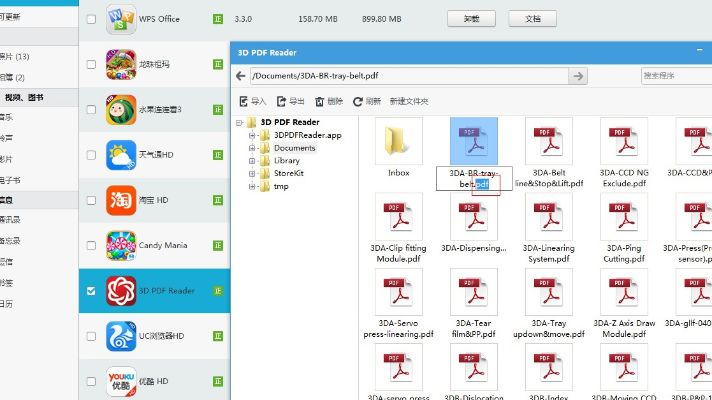712x400 pixels.
Task: Expand the Library folder tree node
Action: [x=252, y=161]
